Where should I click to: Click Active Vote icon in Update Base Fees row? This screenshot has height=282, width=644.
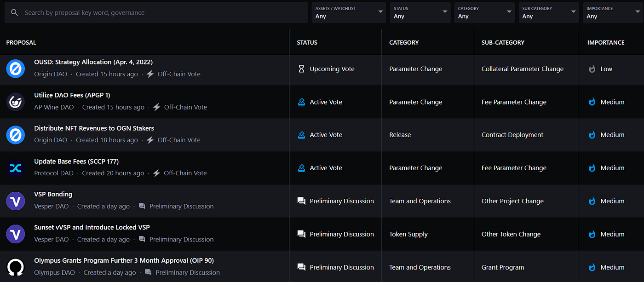[301, 168]
